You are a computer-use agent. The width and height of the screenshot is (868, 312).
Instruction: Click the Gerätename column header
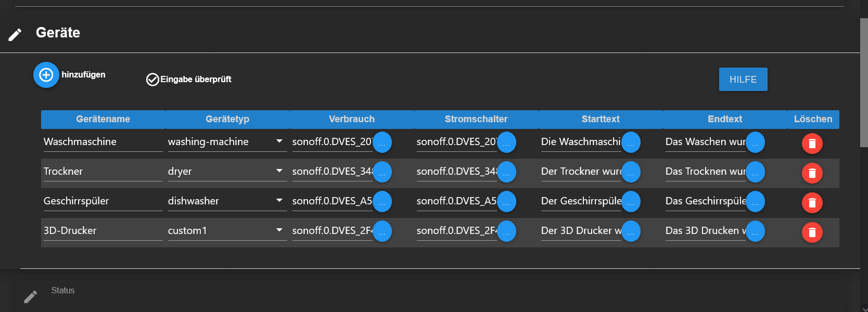(103, 119)
